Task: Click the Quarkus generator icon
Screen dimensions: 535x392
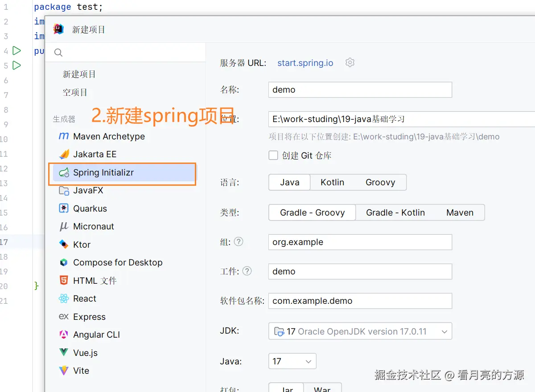Action: pyautogui.click(x=64, y=208)
